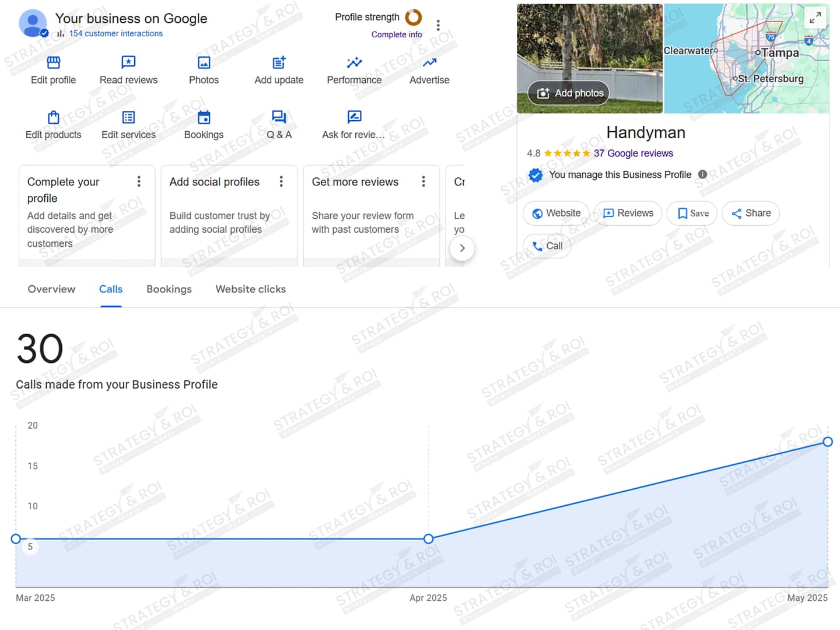
Task: Open the Photos icon
Action: pos(204,62)
